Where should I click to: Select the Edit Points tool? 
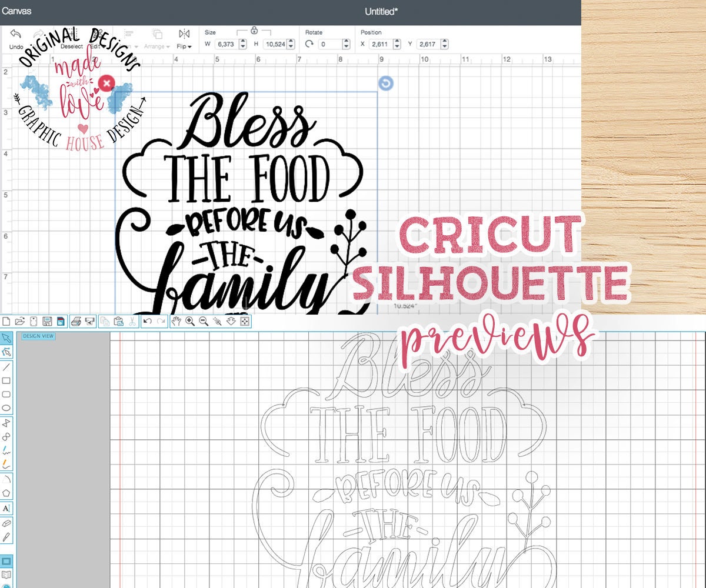pos(7,352)
